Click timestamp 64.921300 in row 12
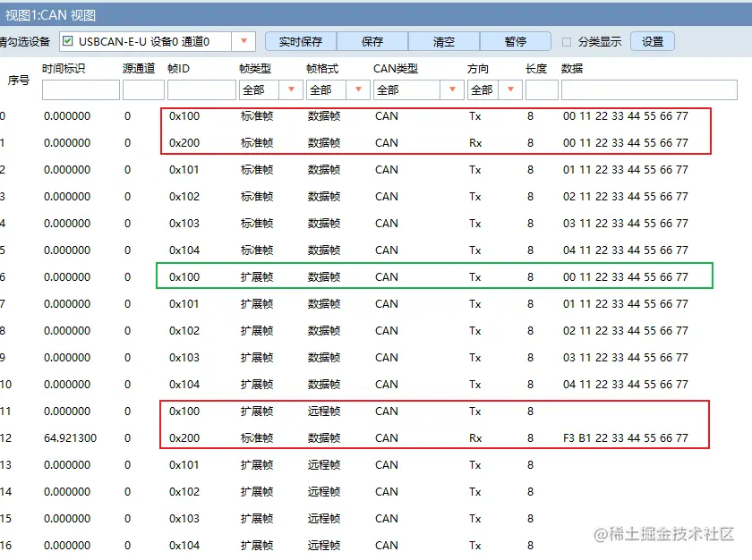The width and height of the screenshot is (752, 560). (70, 437)
